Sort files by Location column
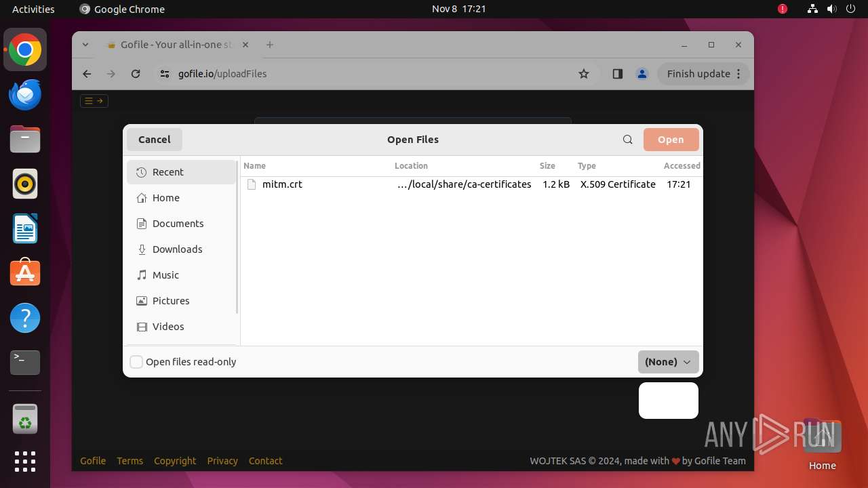 point(411,165)
